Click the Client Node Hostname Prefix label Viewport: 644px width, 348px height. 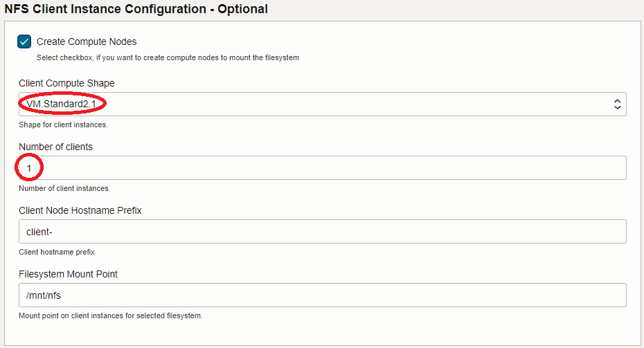pyautogui.click(x=80, y=210)
